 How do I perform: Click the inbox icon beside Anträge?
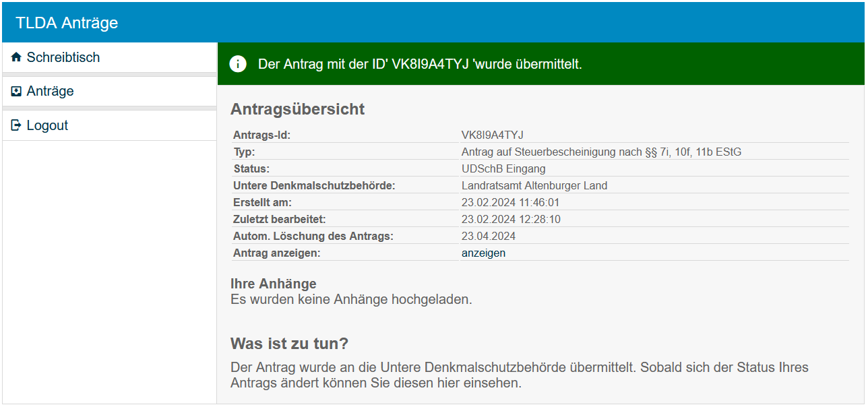tap(17, 92)
